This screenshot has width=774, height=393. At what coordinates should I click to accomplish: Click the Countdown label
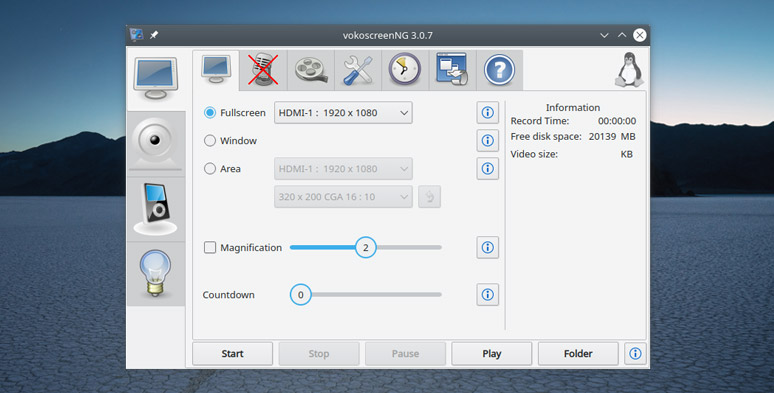[x=229, y=295]
